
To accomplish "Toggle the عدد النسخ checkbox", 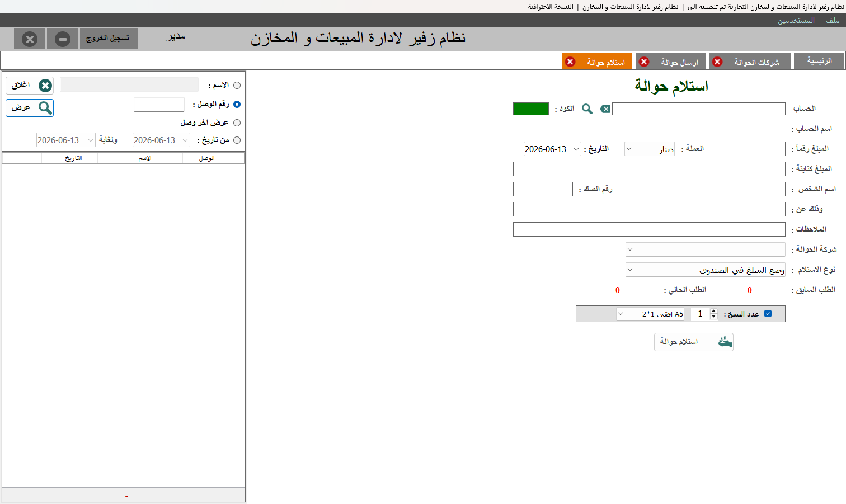I will 768,314.
